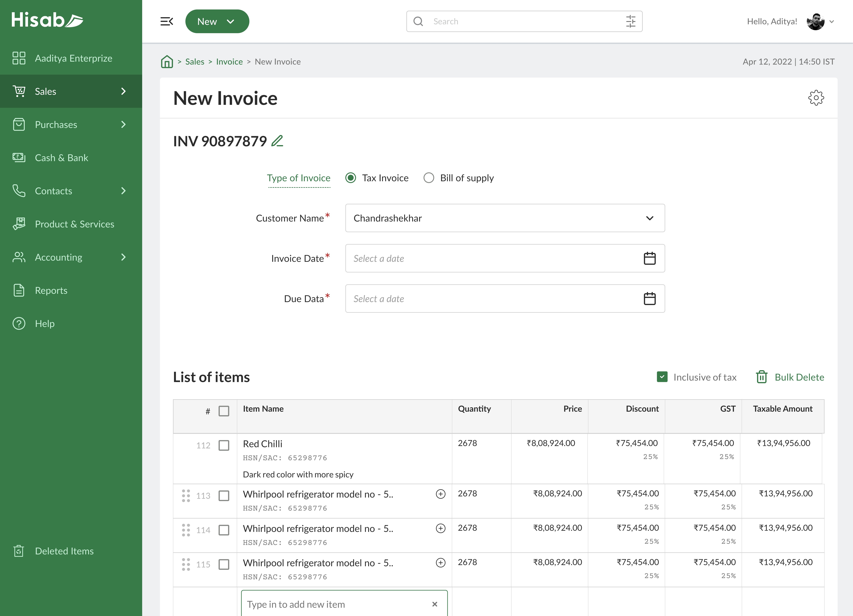Expand the Accounting submenu chevron
The width and height of the screenshot is (853, 616).
[x=123, y=257]
